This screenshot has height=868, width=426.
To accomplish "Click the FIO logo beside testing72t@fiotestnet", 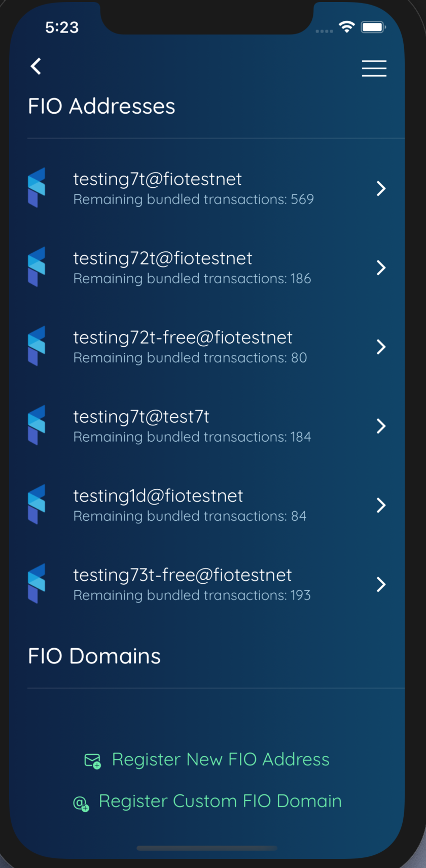I will pos(36,266).
